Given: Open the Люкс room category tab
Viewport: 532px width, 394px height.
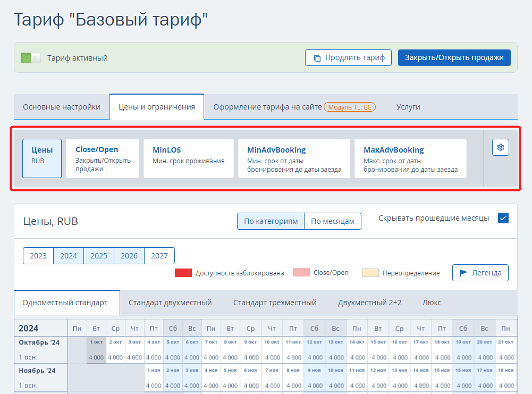Looking at the screenshot, I should pos(431,303).
